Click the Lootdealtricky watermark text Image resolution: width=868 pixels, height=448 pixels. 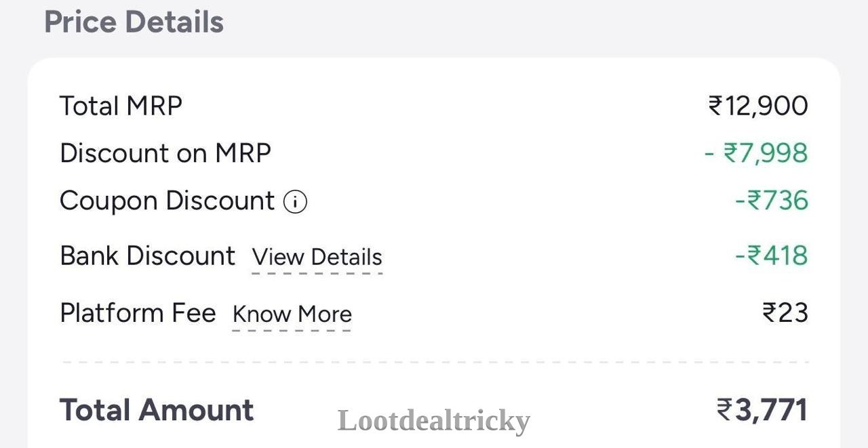click(434, 422)
